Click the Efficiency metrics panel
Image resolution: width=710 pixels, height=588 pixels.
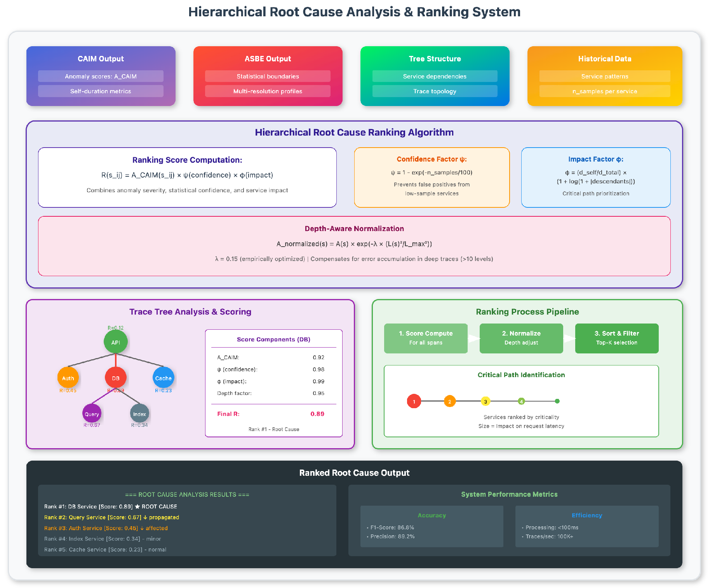pyautogui.click(x=586, y=526)
